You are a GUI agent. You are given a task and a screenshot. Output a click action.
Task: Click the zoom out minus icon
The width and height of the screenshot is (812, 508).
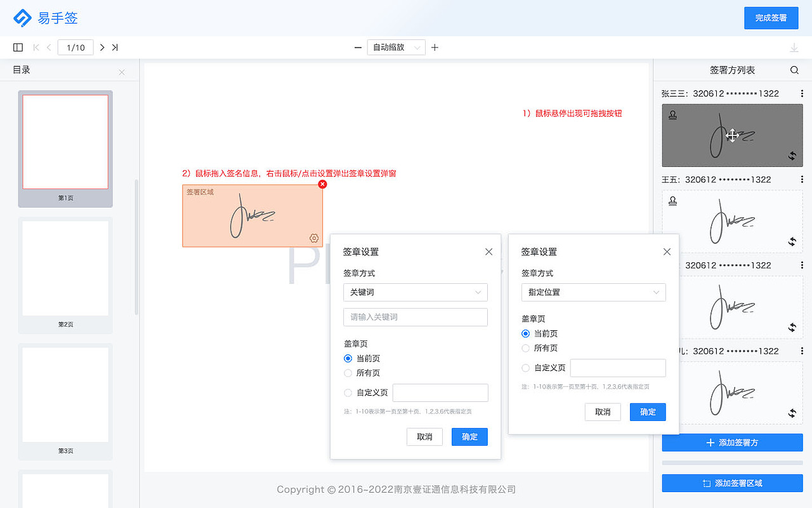pos(358,47)
